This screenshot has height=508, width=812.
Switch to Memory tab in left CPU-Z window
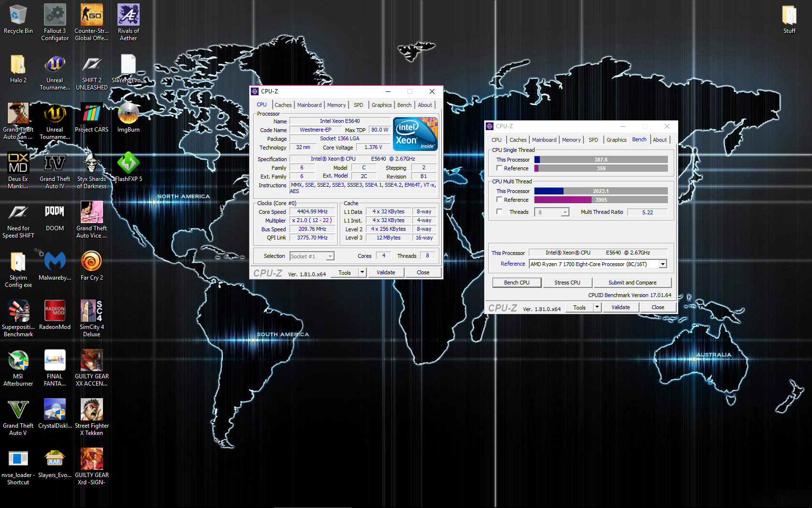pos(336,105)
